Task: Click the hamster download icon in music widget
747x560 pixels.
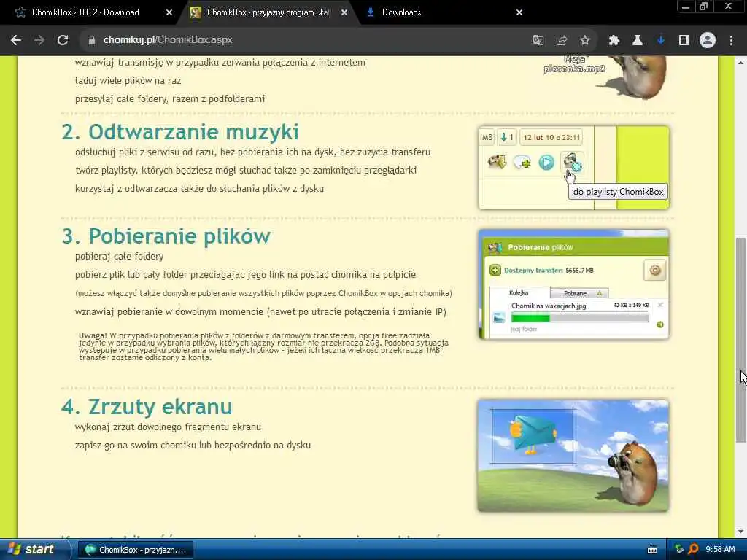Action: 497,163
